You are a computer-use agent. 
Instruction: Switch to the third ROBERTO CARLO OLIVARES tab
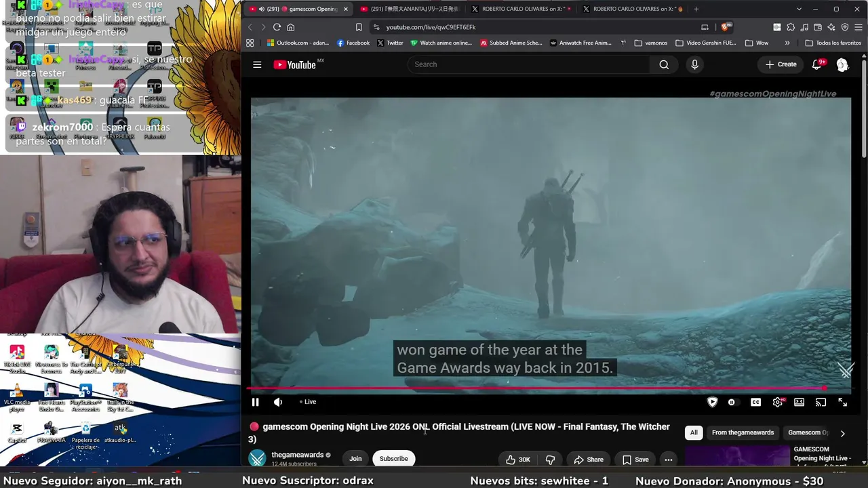tap(521, 9)
